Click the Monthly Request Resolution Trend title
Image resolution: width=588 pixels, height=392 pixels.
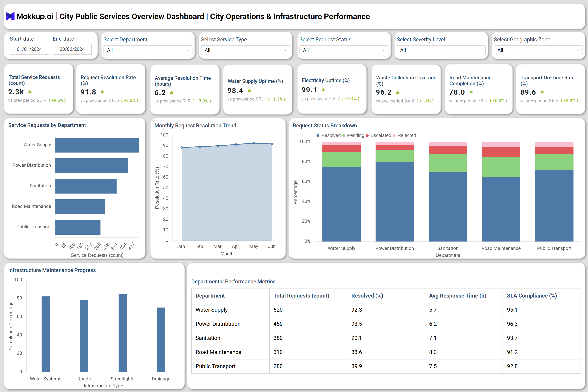(195, 126)
